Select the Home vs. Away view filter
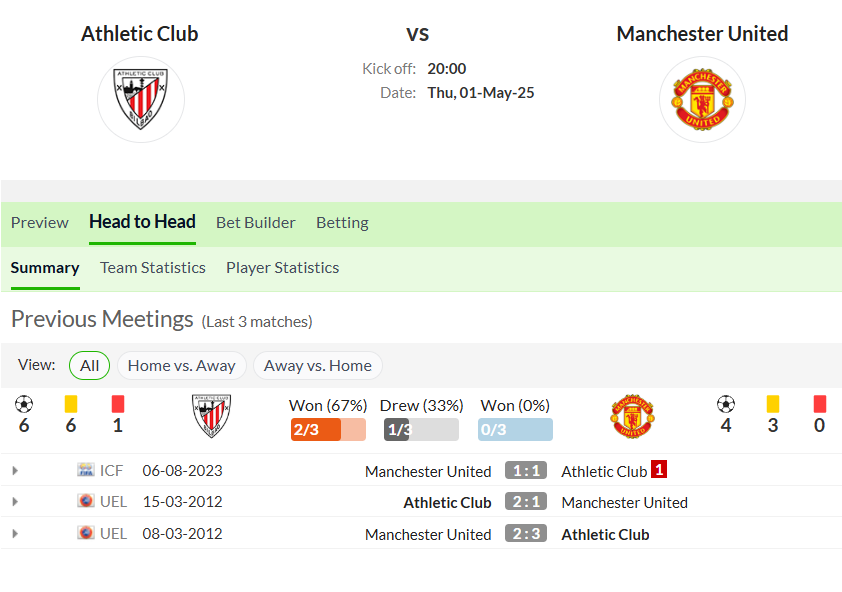 coord(182,365)
